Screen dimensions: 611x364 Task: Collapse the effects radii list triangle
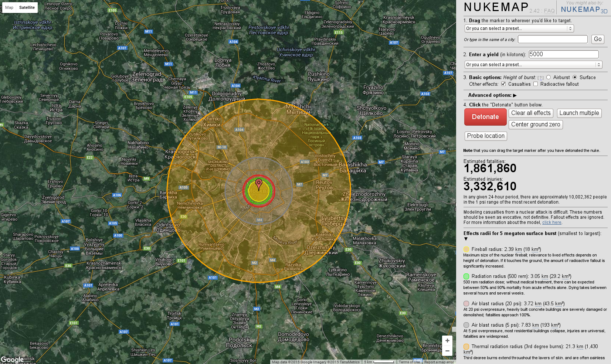click(466, 239)
